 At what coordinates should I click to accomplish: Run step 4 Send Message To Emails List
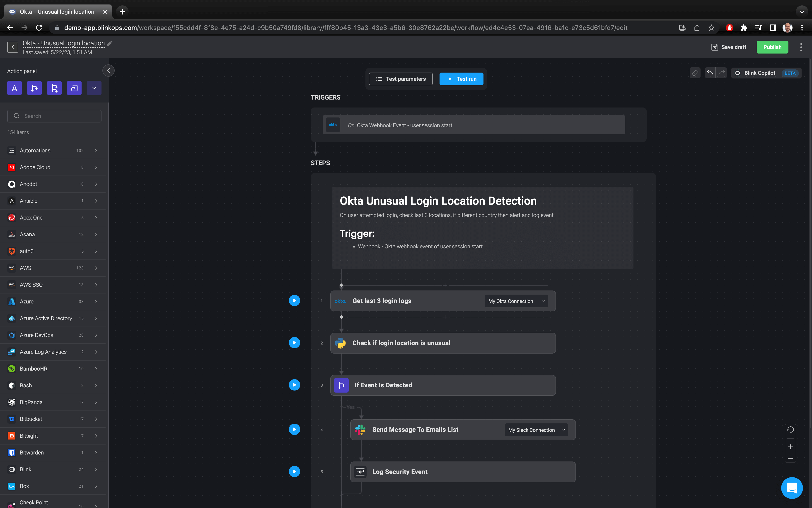click(294, 429)
